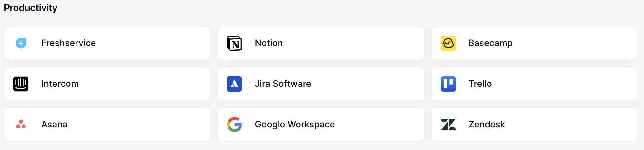
Task: Click the Google G logo icon
Action: (x=234, y=124)
